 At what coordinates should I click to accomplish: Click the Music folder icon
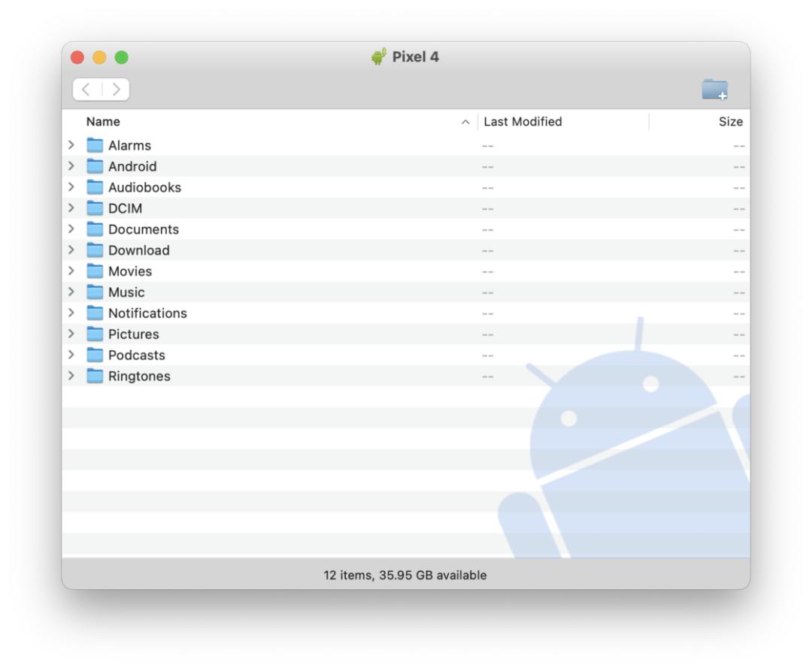click(95, 292)
